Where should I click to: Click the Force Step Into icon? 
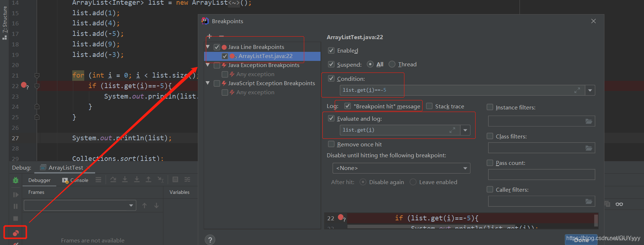pos(137,179)
